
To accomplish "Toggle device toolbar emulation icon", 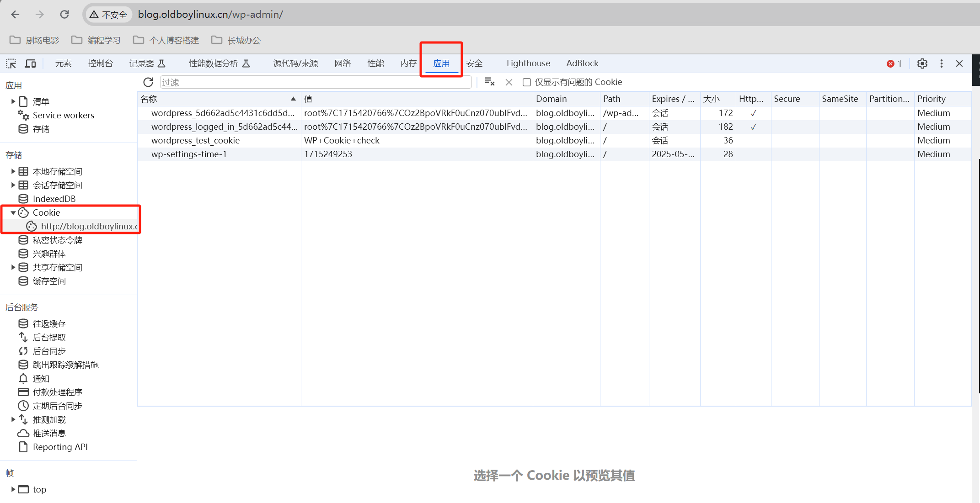I will 30,64.
